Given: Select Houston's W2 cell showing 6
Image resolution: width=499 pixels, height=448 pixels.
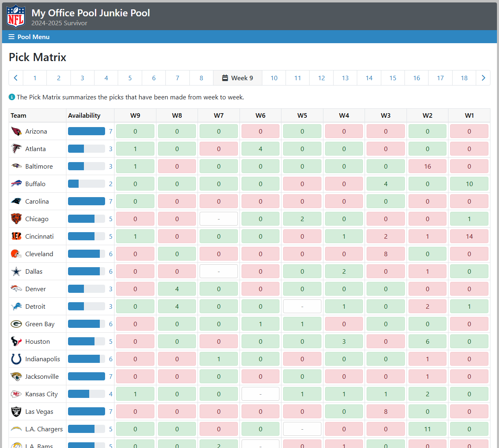Looking at the screenshot, I should (x=427, y=342).
